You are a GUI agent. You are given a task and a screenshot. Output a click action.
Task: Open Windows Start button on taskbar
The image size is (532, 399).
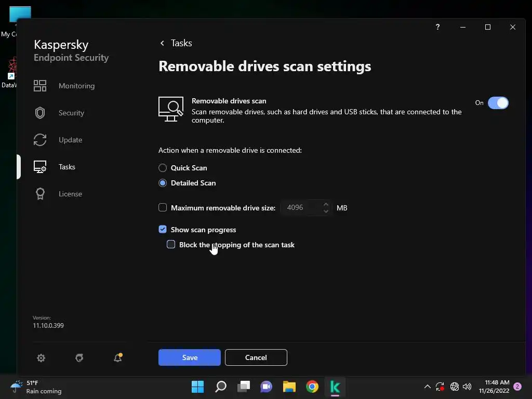tap(197, 387)
